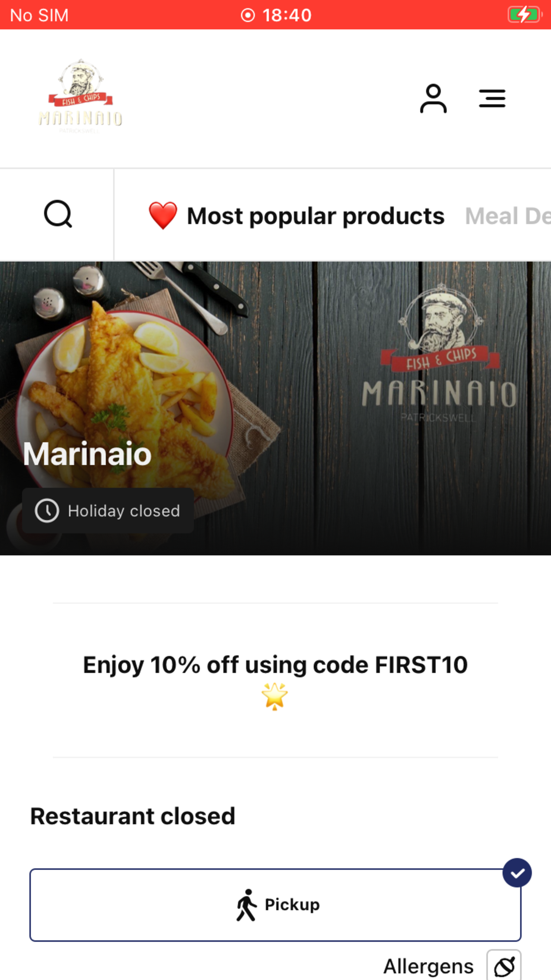Screen dimensions: 551x980
Task: Tap the Restaurant closed heading
Action: click(133, 816)
